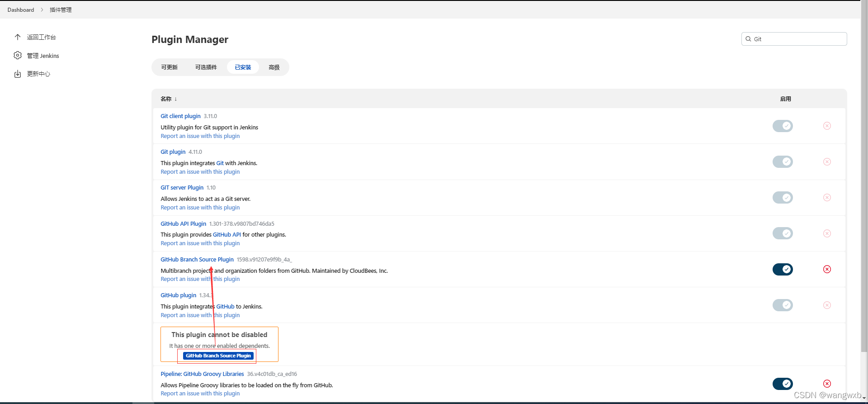Switch to the 可更新 tab
This screenshot has width=868, height=404.
tap(170, 67)
